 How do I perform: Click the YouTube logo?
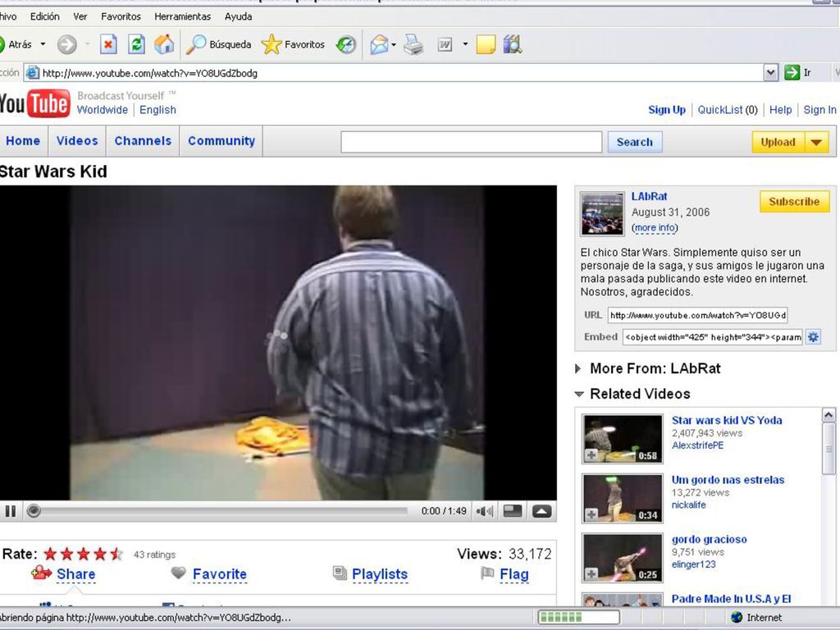pyautogui.click(x=34, y=103)
